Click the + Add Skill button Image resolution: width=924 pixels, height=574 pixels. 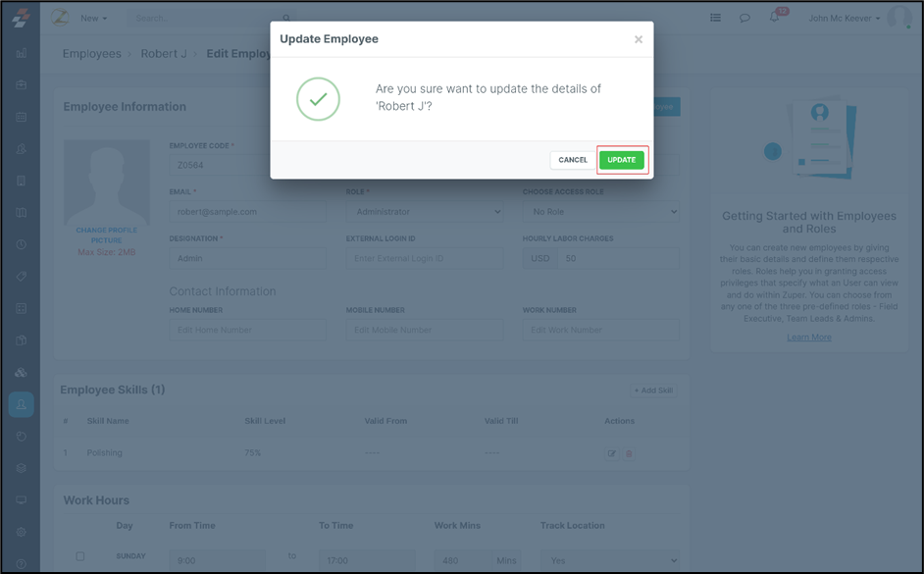coord(653,391)
